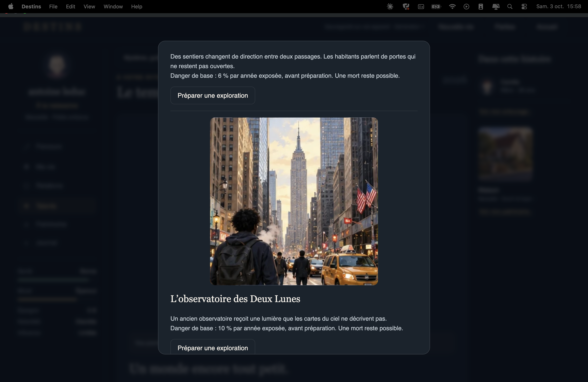Click the sentence Des sentiers changent de direction
The image size is (588, 382).
coord(293,61)
